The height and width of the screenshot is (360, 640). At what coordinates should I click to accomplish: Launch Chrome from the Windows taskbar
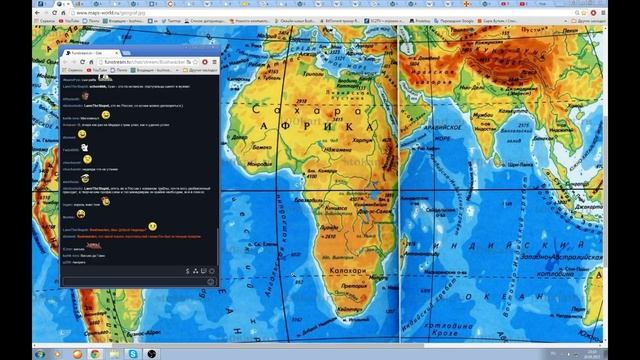point(95,354)
